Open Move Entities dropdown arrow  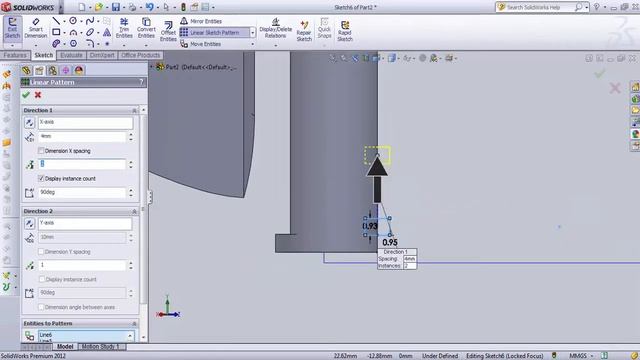pyautogui.click(x=253, y=44)
